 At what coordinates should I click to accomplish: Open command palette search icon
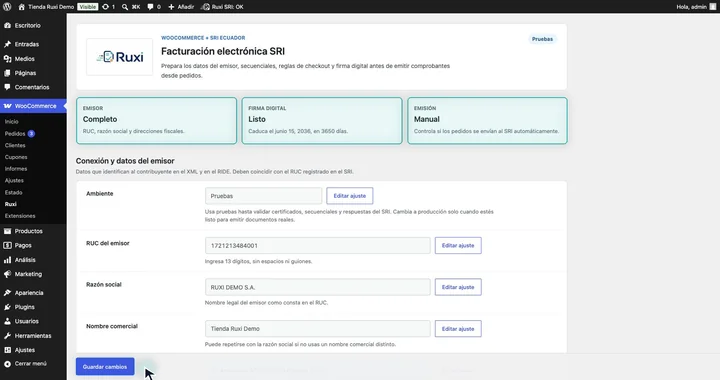(125, 7)
